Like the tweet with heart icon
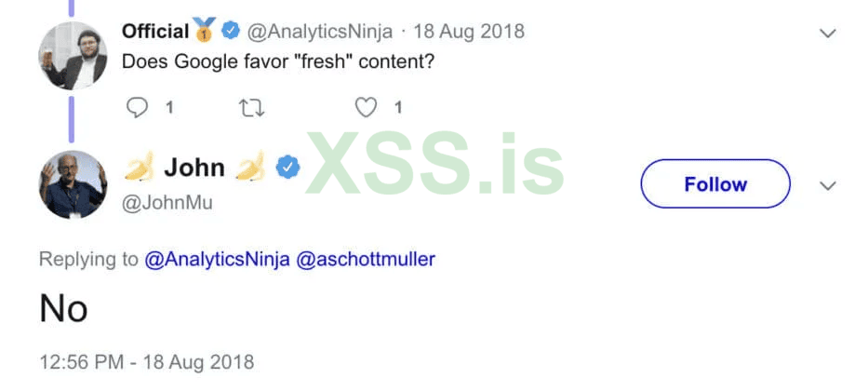This screenshot has width=868, height=391. [x=367, y=108]
